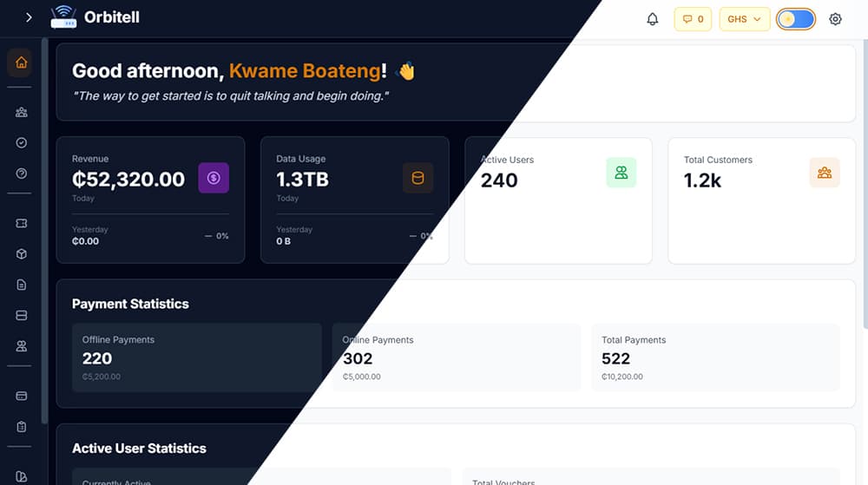Screen dimensions: 868x485
Task: Click the purple revenue dollar icon
Action: coord(214,178)
